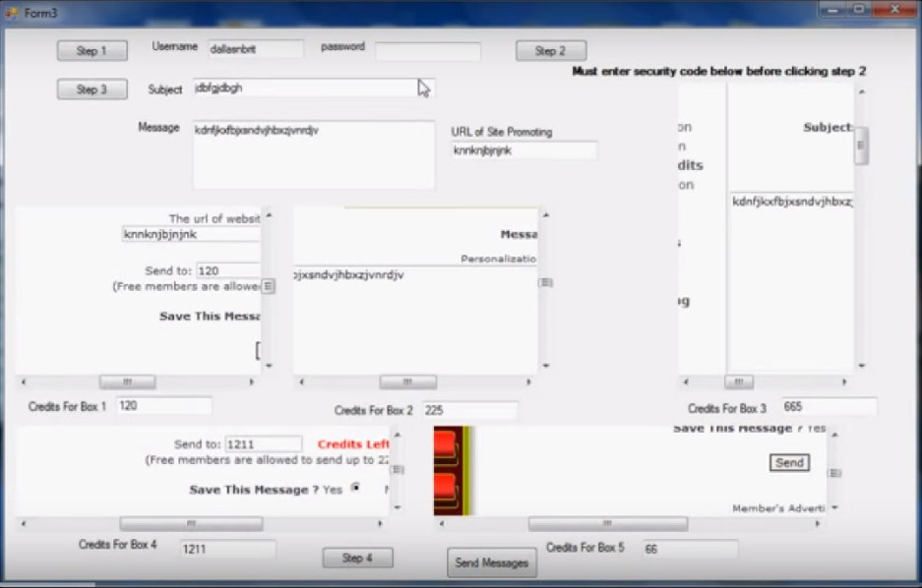This screenshot has width=922, height=588.
Task: Click the Send Messages button
Action: [x=492, y=562]
